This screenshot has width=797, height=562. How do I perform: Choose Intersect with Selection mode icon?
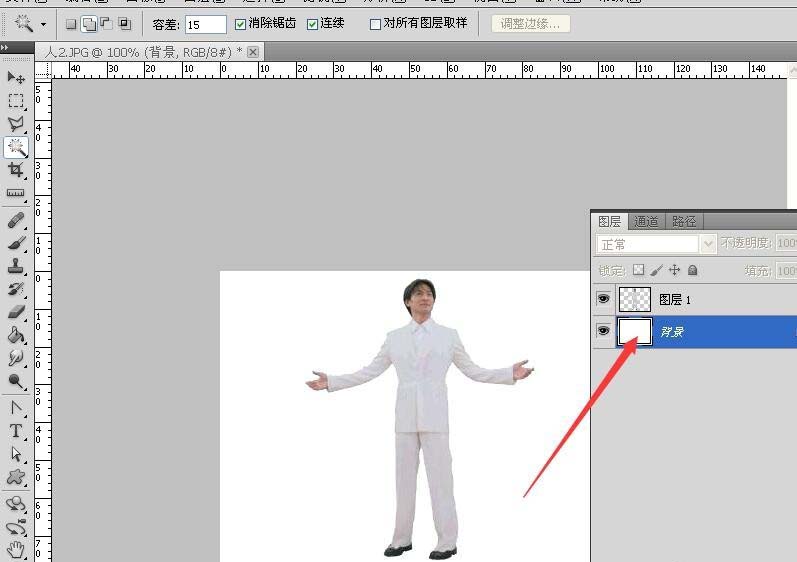tap(125, 24)
